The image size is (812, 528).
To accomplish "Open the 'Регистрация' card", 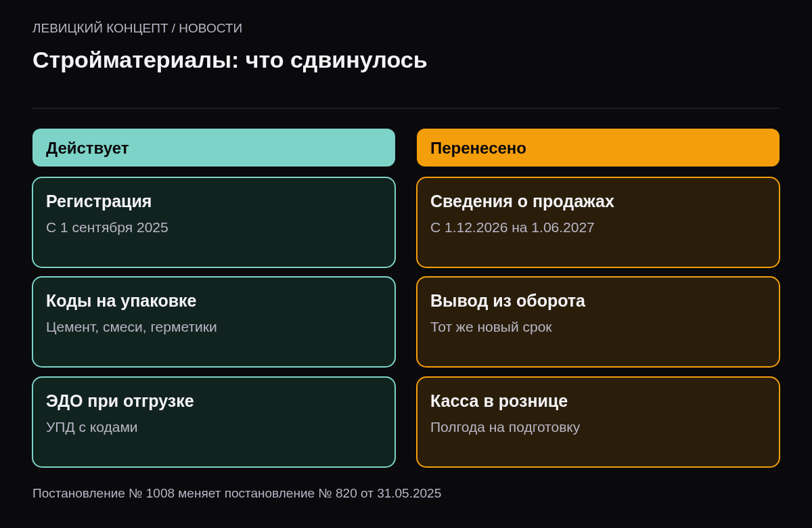I will tap(214, 223).
